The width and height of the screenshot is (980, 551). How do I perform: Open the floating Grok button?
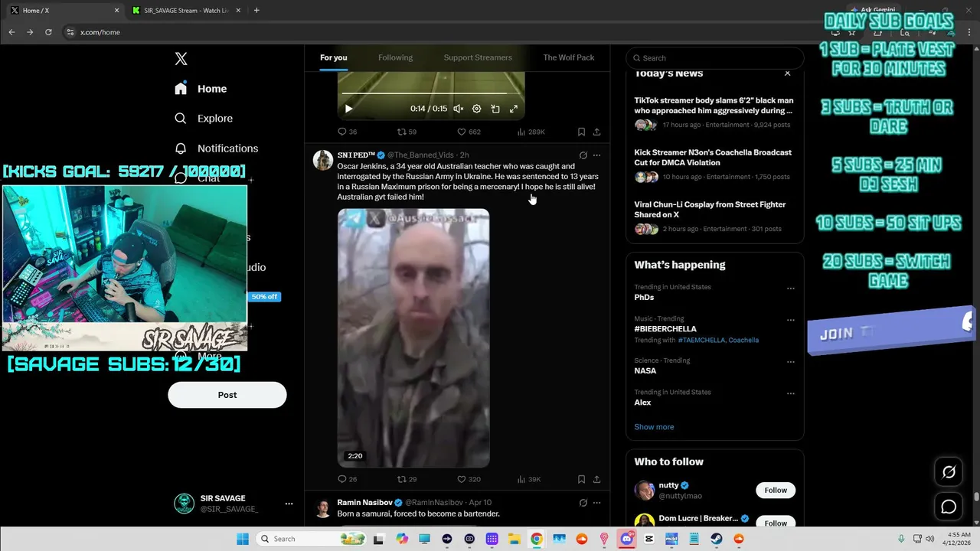[x=949, y=472]
